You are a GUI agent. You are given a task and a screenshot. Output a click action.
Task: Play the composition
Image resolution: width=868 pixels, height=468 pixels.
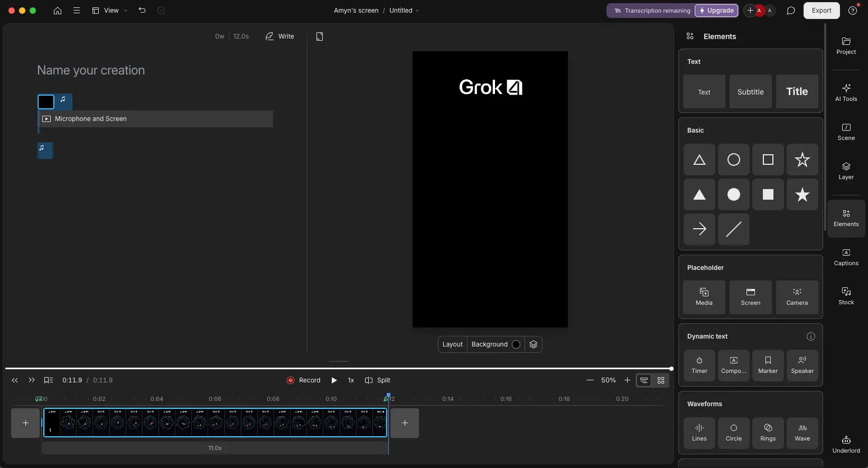pos(334,380)
